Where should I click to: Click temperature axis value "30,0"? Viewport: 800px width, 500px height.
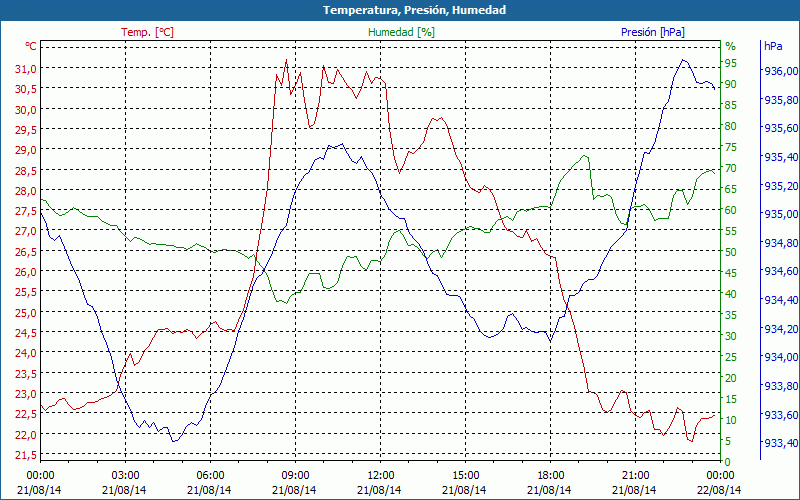(24, 109)
